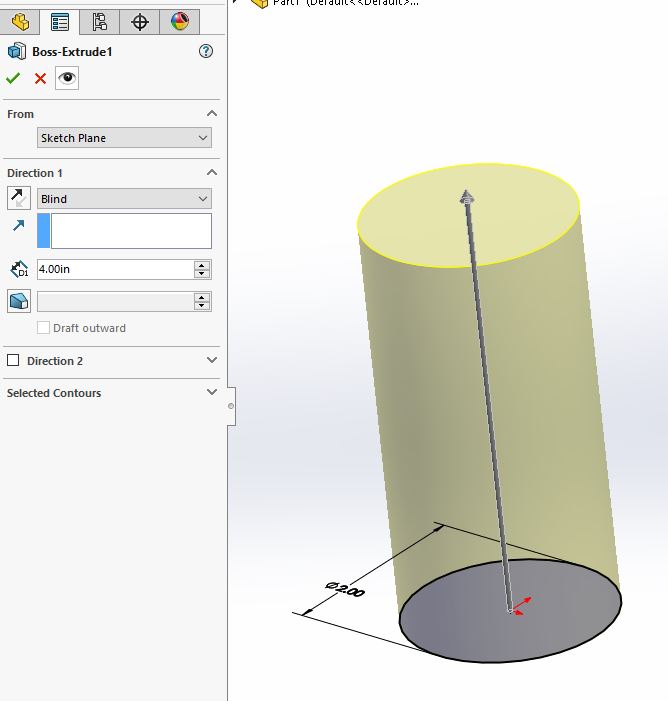The width and height of the screenshot is (668, 701).
Task: Enable the Direction 2 checkbox
Action: pyautogui.click(x=14, y=361)
